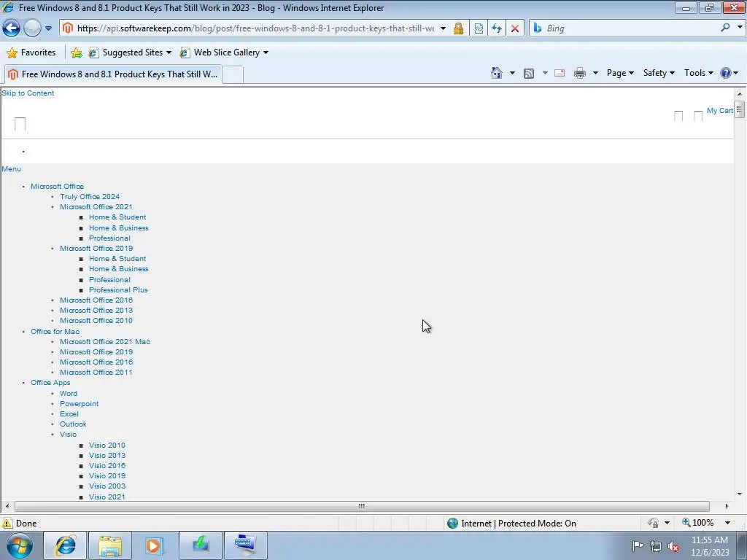Screen dimensions: 747x560
Task: Click Internet Explorer taskbar icon
Action: (x=65, y=545)
